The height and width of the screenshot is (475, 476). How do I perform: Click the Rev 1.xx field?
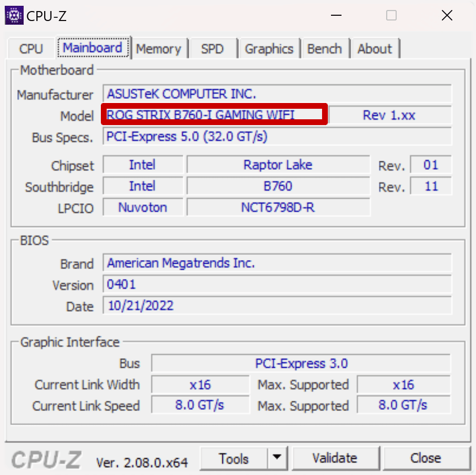tap(390, 115)
